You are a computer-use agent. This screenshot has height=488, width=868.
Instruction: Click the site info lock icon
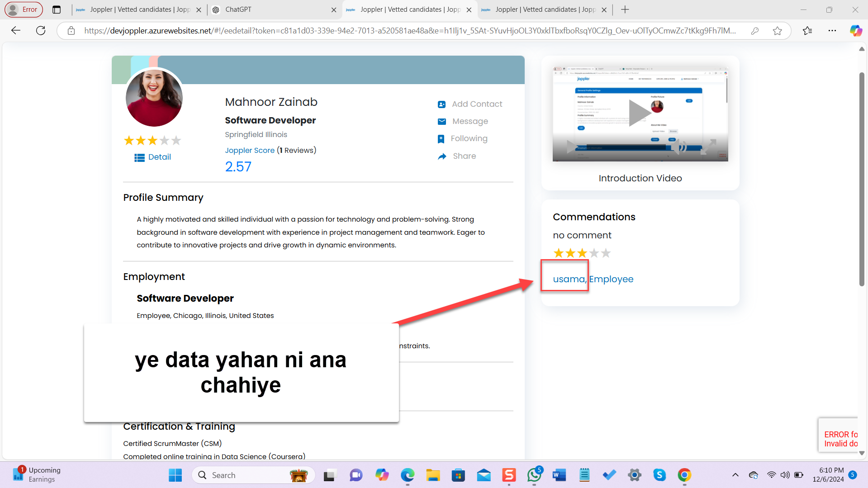click(x=71, y=31)
